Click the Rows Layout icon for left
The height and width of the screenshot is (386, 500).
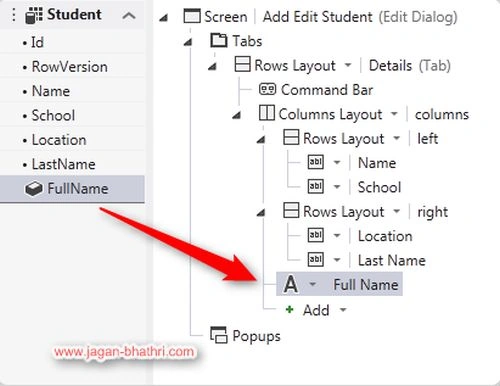click(x=291, y=137)
